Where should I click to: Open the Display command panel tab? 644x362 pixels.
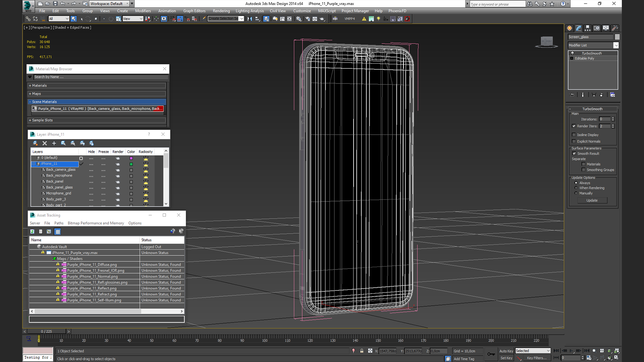click(x=606, y=28)
